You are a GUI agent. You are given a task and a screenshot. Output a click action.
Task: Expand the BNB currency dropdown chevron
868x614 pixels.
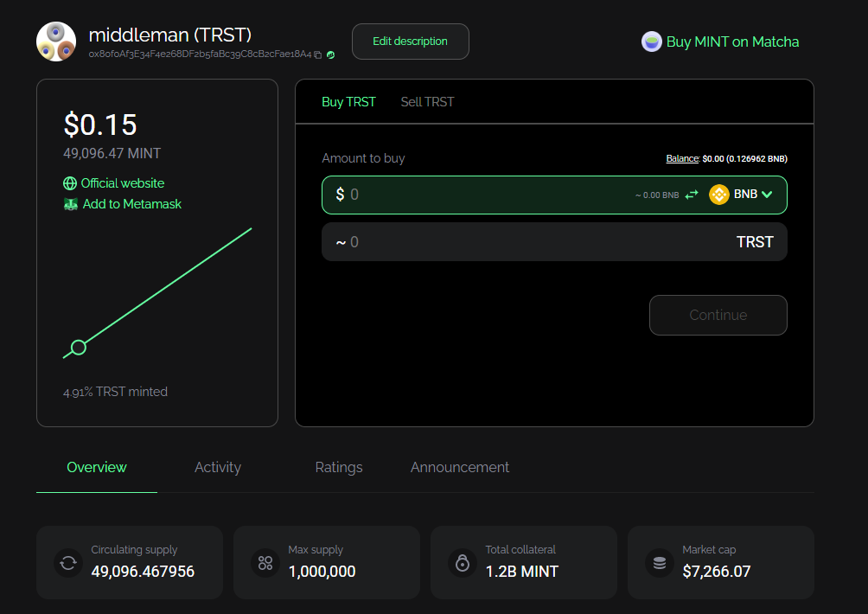pyautogui.click(x=767, y=195)
